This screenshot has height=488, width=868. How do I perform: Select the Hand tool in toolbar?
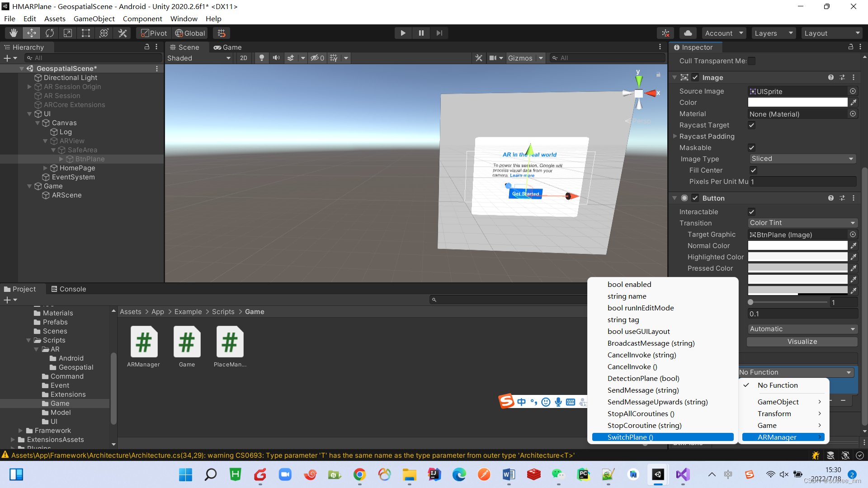pos(14,33)
